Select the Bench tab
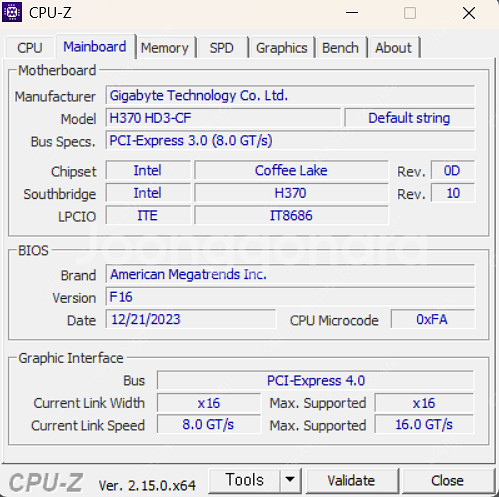This screenshot has width=499, height=497. tap(340, 48)
